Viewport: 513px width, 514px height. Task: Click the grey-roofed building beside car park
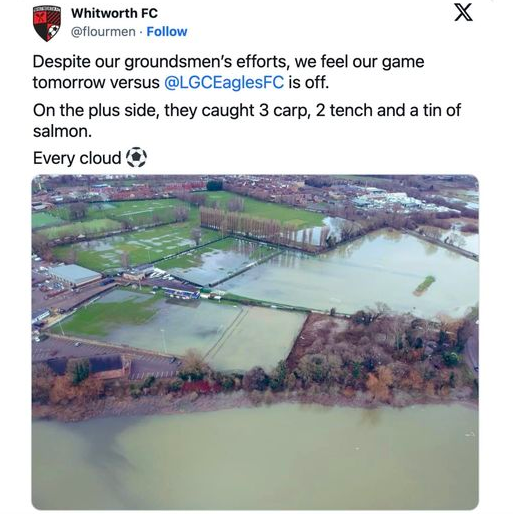[x=75, y=275]
